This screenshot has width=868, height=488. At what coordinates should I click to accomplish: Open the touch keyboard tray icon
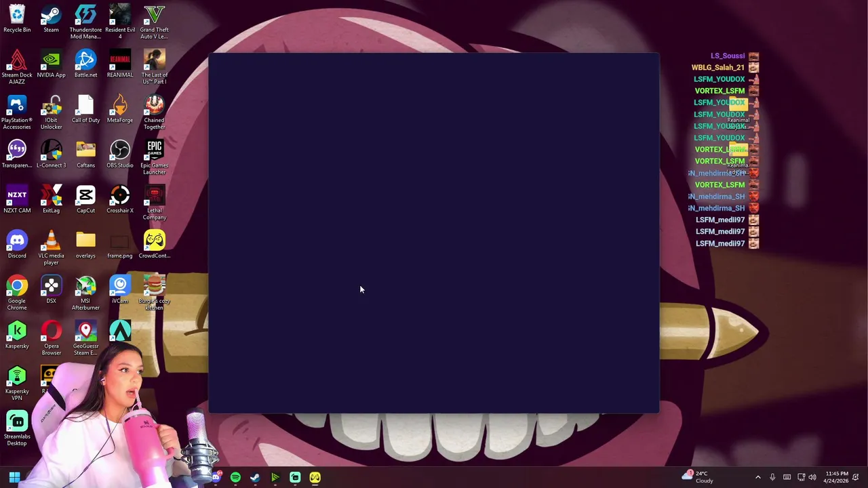coord(787,478)
